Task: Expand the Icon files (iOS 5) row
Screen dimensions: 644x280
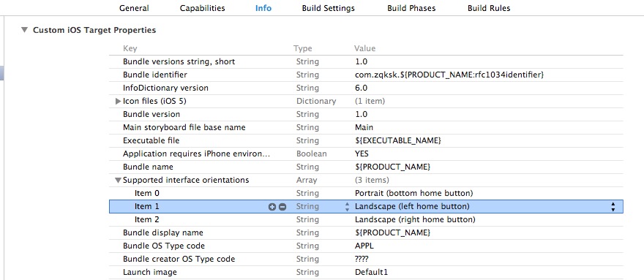Action: click(x=119, y=101)
